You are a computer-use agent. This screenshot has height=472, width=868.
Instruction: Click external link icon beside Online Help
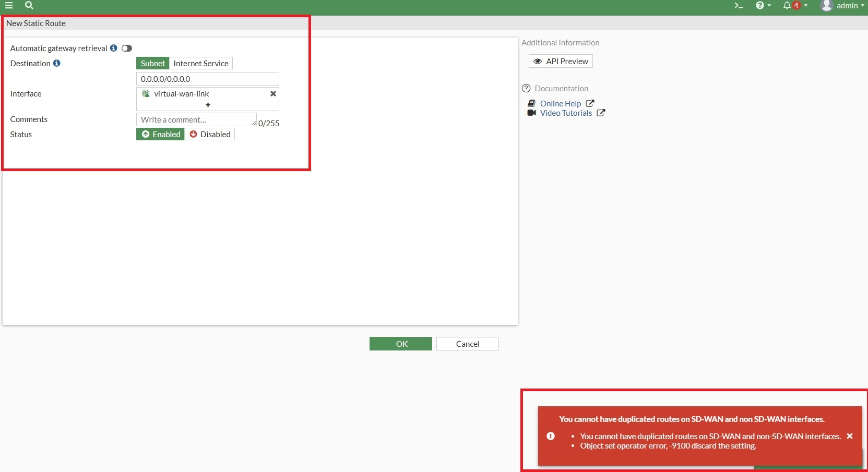[590, 103]
